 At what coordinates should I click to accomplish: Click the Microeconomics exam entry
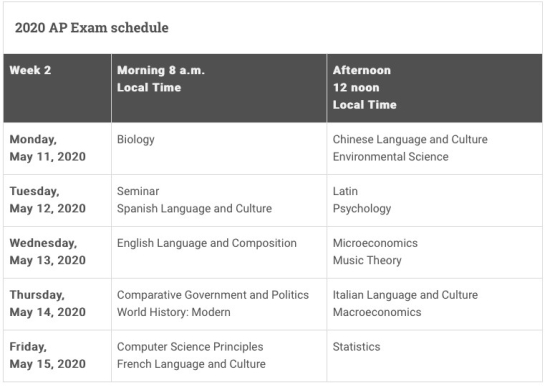tap(375, 243)
